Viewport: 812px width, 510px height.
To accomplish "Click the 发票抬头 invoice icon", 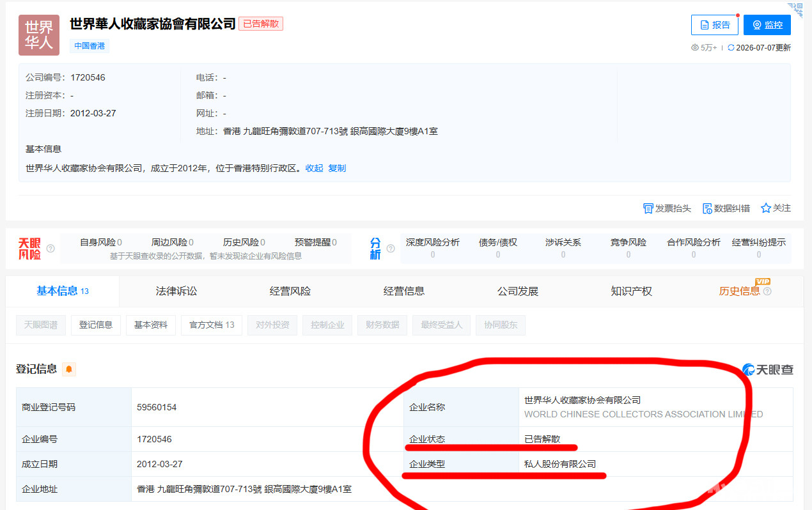I will click(x=648, y=208).
